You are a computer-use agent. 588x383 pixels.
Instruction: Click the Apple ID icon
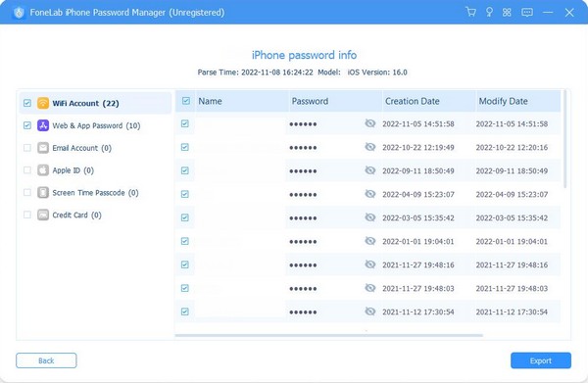[x=43, y=170]
